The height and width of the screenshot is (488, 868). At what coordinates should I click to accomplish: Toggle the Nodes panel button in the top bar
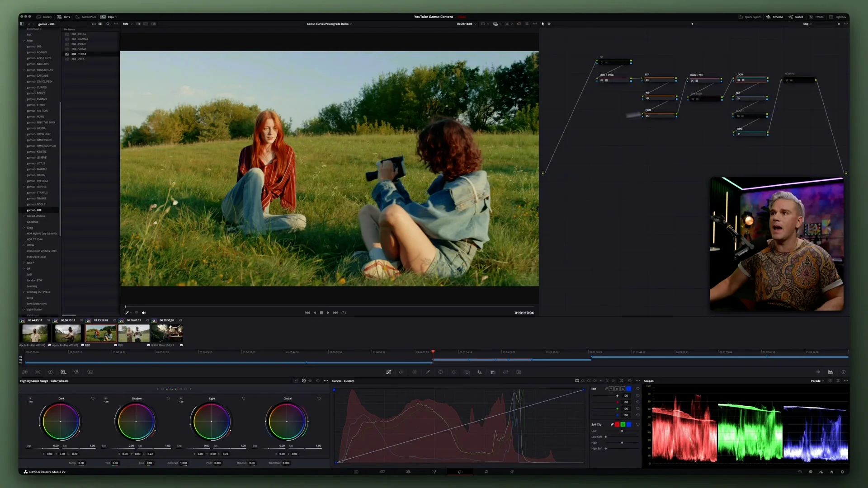796,17
